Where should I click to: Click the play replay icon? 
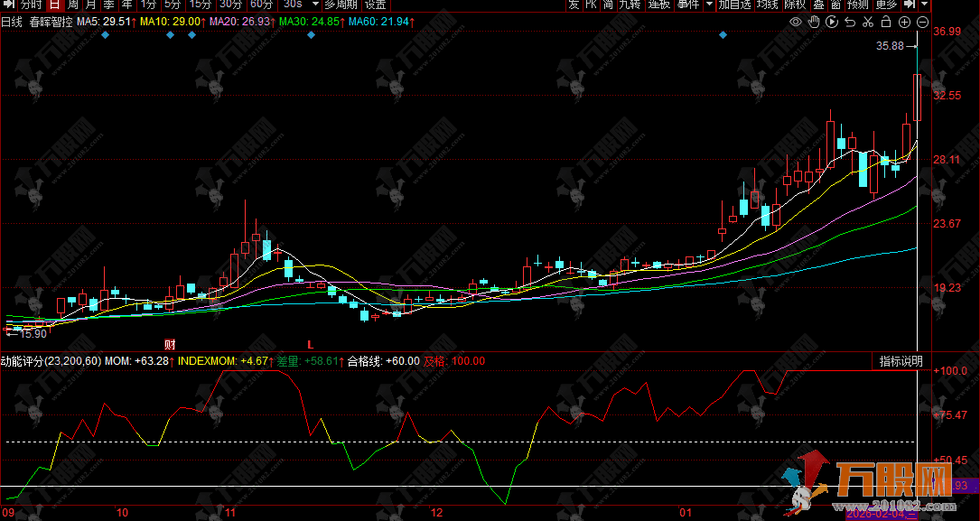[831, 22]
